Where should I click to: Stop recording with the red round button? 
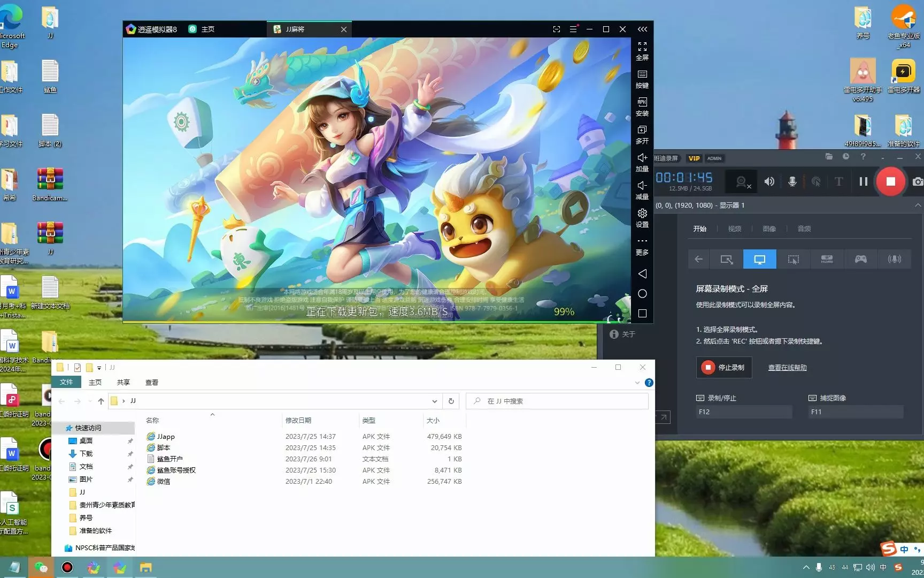pos(890,182)
